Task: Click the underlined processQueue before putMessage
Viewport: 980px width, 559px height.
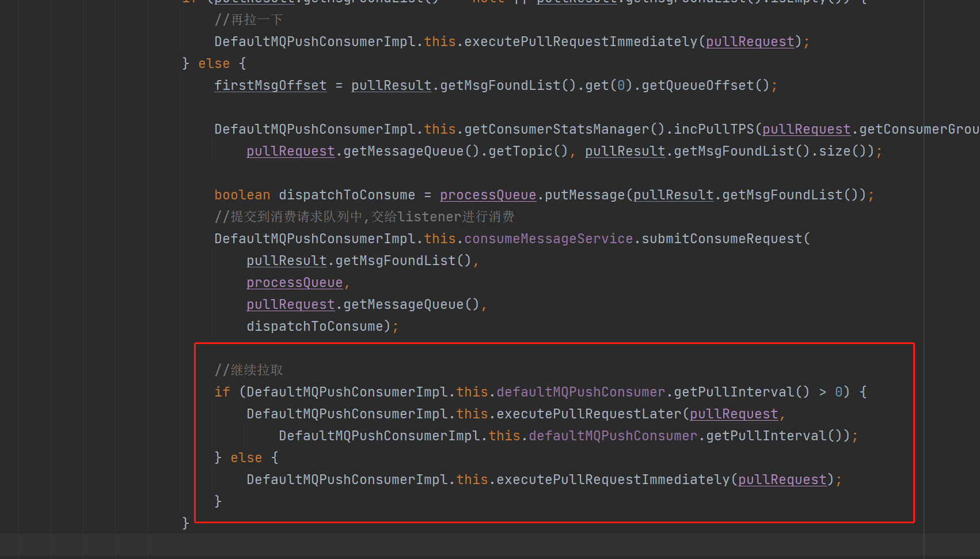Action: (x=487, y=194)
